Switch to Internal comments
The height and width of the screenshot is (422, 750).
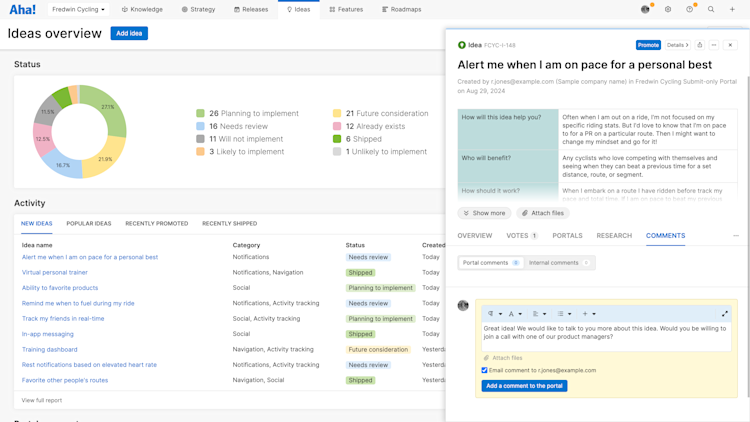point(559,263)
